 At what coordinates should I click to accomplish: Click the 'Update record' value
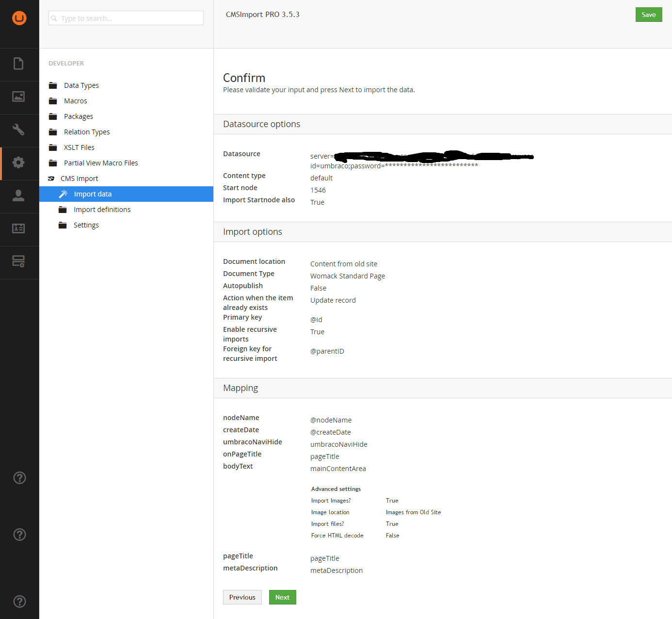click(x=333, y=300)
